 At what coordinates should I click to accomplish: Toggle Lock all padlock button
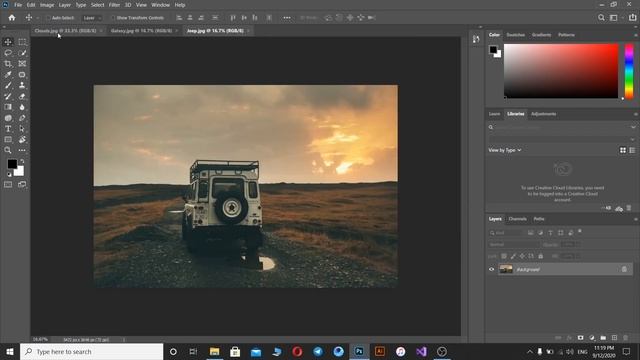[540, 256]
